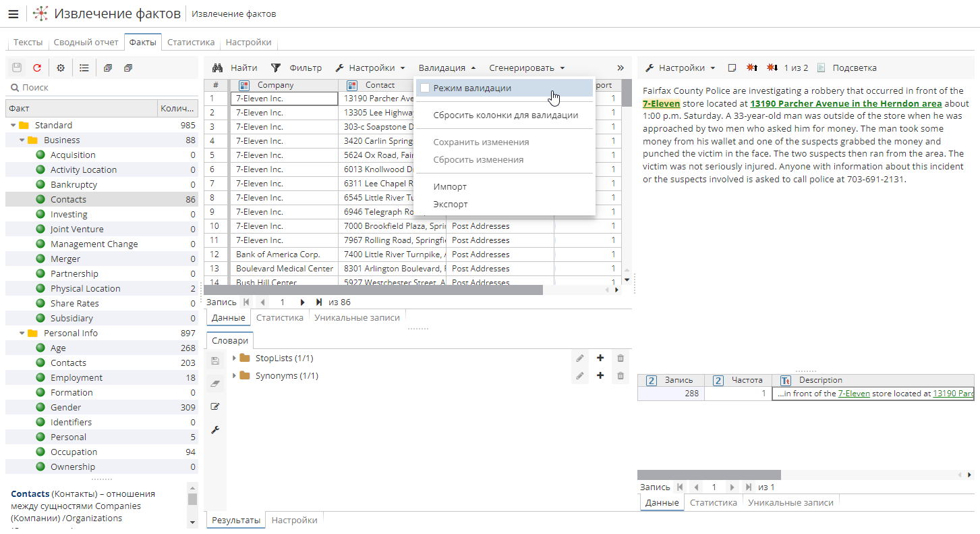Click the Подсветка highlight button
Screen dimensions: 980x534
click(846, 68)
